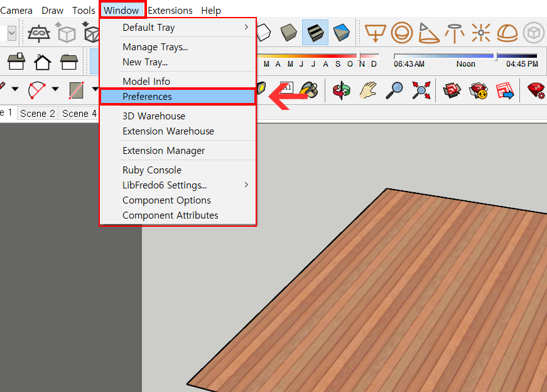Add a V-Ray Sphere Light

pos(402,33)
